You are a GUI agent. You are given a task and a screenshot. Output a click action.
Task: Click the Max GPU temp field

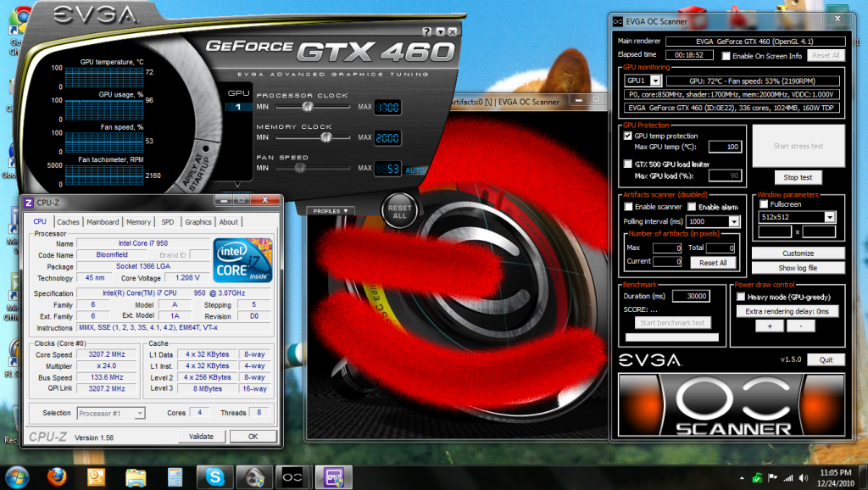tap(726, 147)
